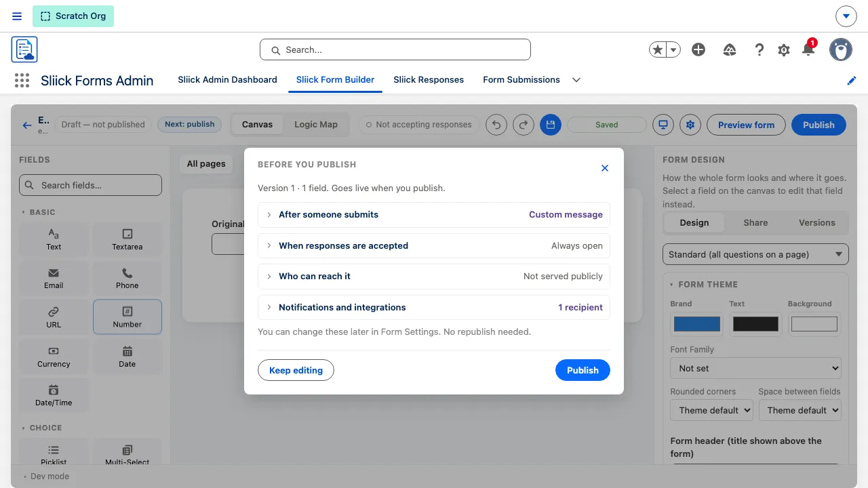This screenshot has width=868, height=488.
Task: Add a Text field from palette
Action: (x=54, y=239)
